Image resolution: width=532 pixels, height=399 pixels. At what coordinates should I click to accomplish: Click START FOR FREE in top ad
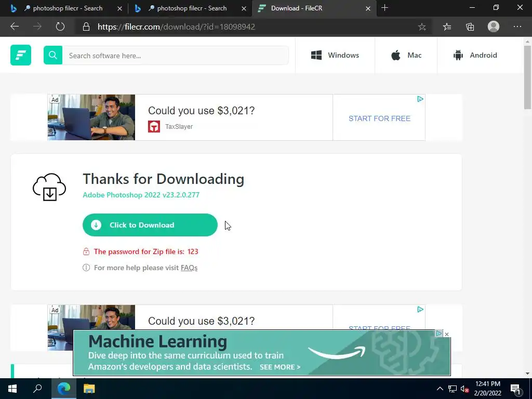pyautogui.click(x=379, y=118)
